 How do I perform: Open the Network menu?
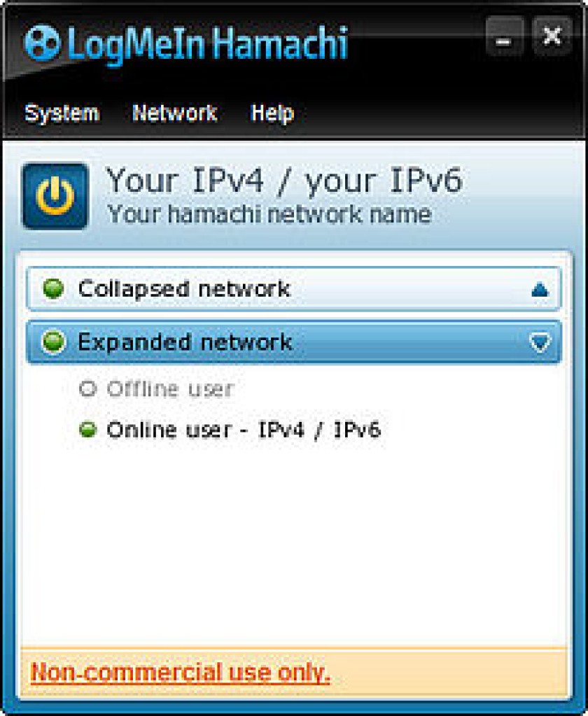(x=174, y=113)
